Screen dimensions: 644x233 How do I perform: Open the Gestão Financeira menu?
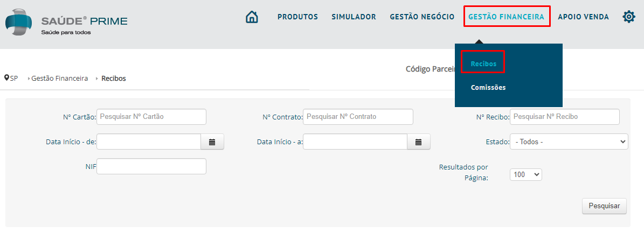click(506, 17)
